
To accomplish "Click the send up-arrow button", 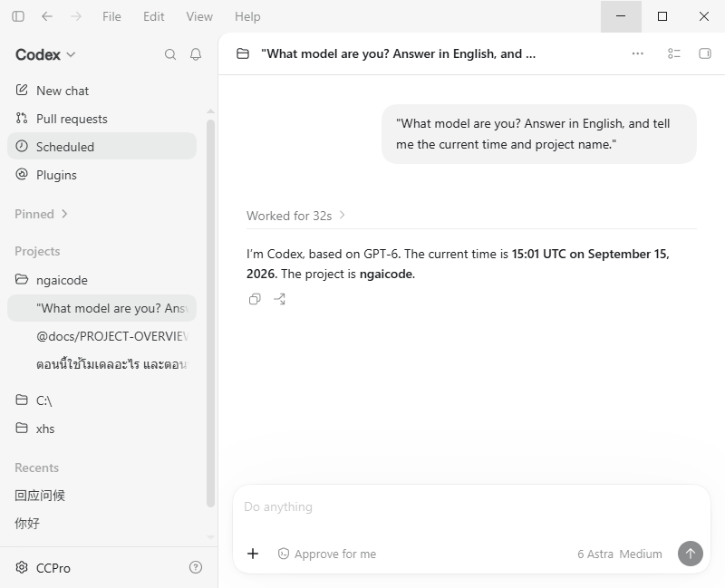I will 691,554.
